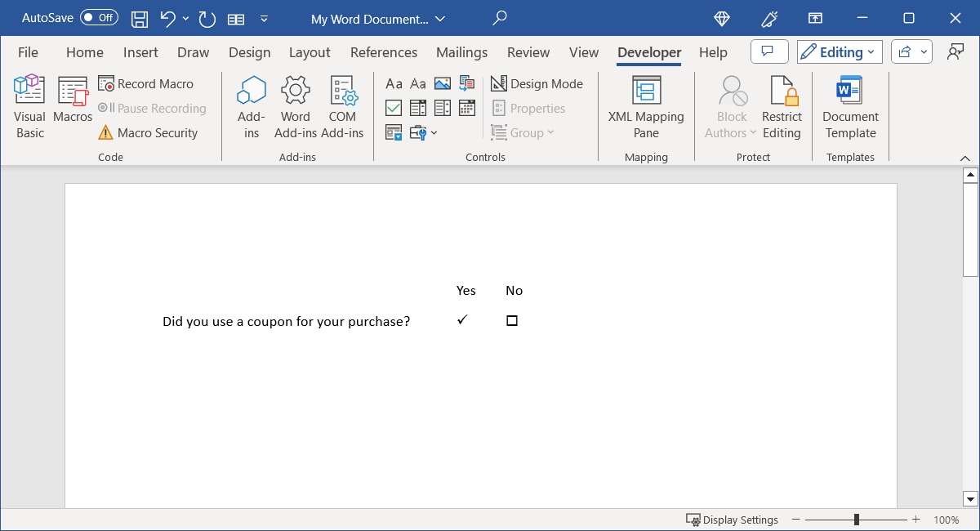Insert a Picture content control
This screenshot has height=531, width=980.
(x=442, y=83)
